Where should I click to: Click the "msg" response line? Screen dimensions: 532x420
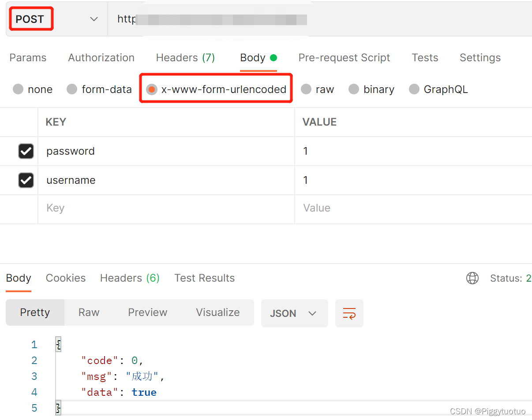(123, 376)
